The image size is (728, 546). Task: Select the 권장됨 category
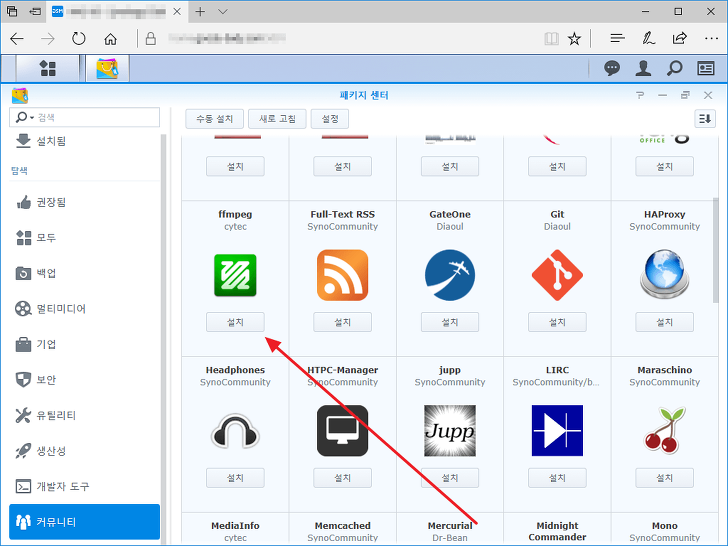click(x=84, y=202)
